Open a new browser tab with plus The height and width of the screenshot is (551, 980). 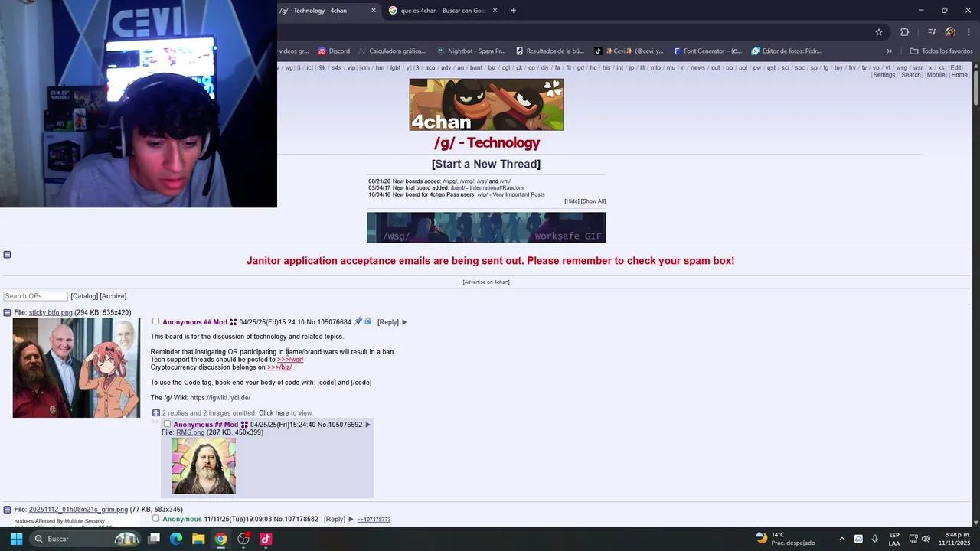pyautogui.click(x=513, y=11)
